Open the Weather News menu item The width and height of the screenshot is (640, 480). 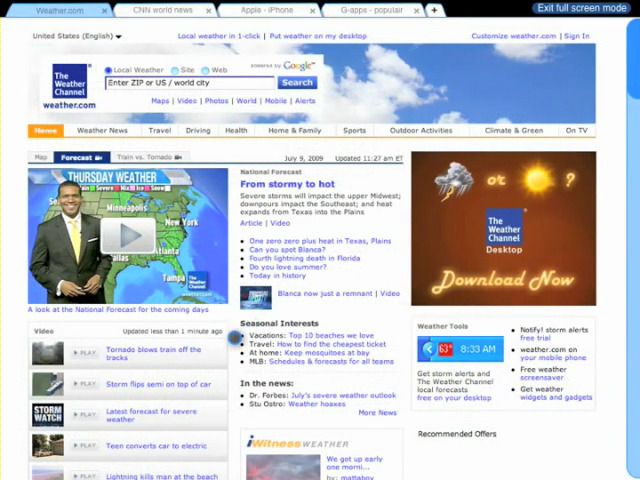[x=102, y=131]
